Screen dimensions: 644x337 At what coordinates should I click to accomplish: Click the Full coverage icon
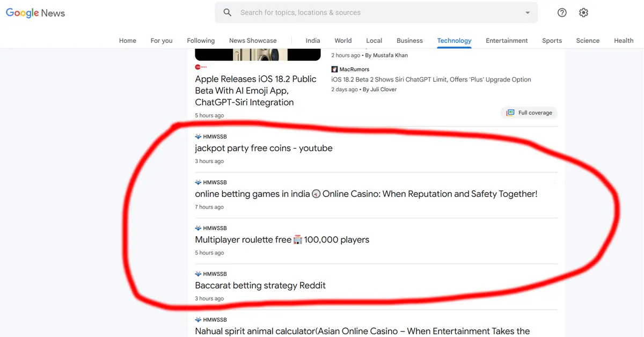point(510,113)
